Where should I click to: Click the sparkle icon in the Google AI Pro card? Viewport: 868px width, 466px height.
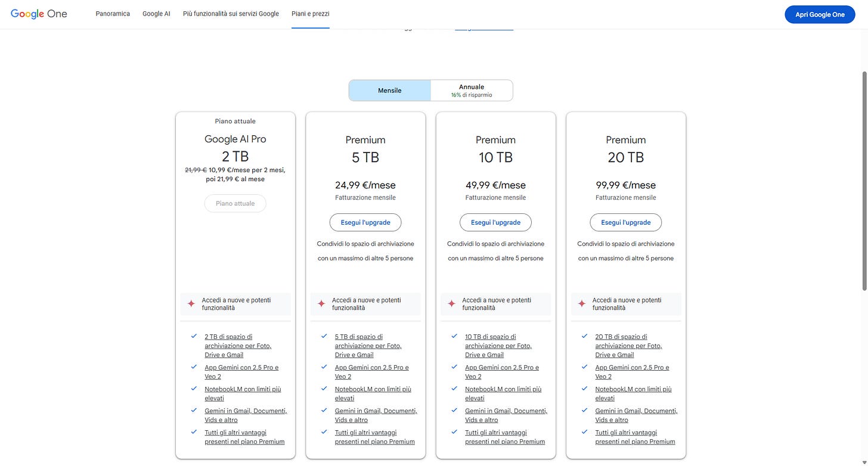(191, 304)
